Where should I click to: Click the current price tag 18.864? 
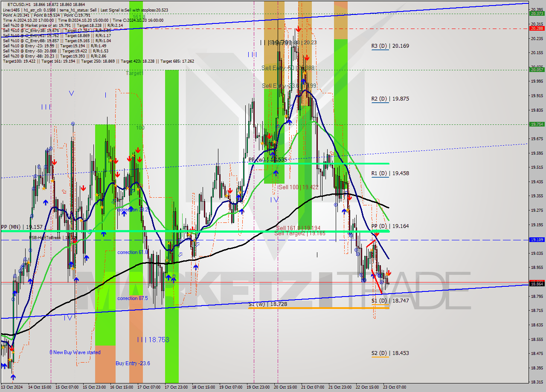tap(537, 284)
